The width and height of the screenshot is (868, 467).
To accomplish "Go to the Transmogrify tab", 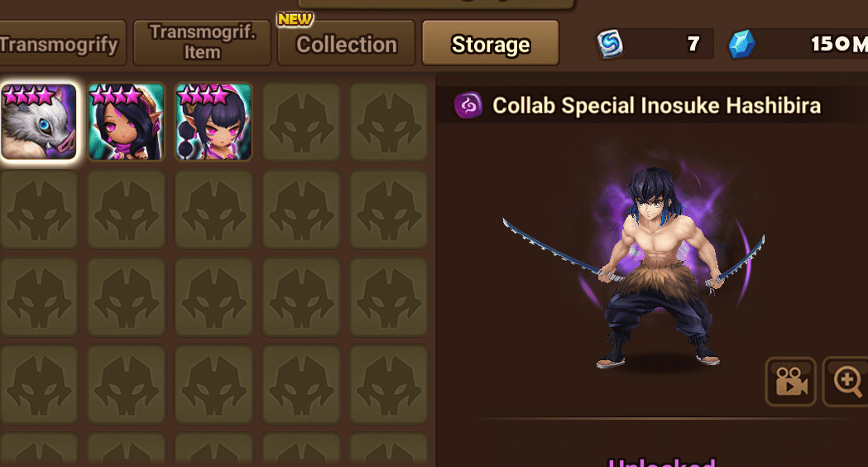I will click(x=59, y=43).
